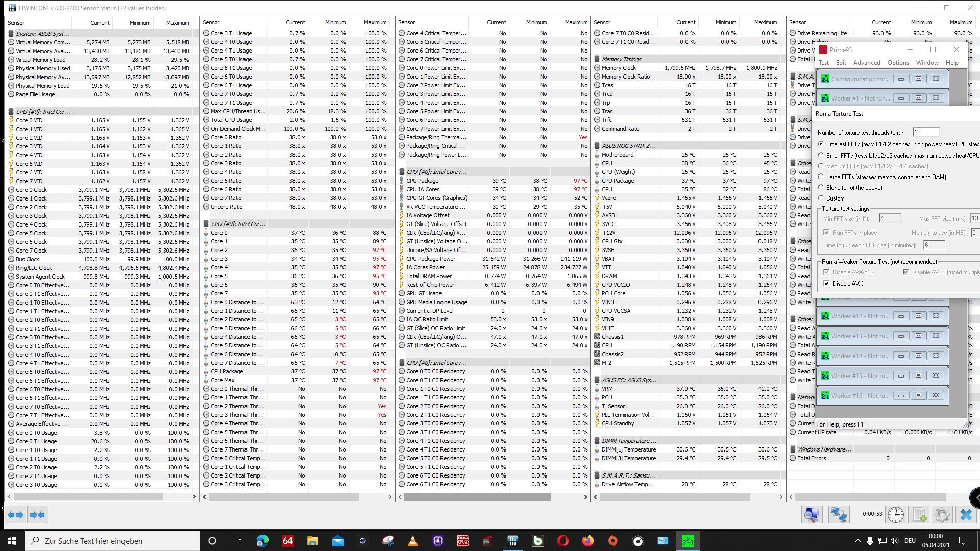Collapse the DIMM Temperature sensor group
This screenshot has height=551, width=980.
[597, 441]
